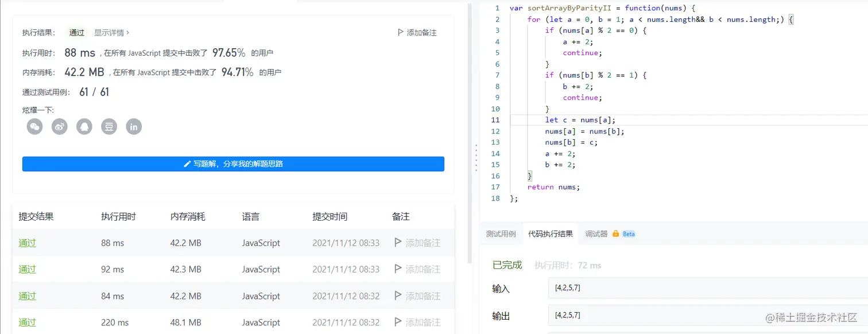Screen dimensions: 868x334
Task: Click the flag icon next to 添加备注 at top
Action: click(400, 33)
